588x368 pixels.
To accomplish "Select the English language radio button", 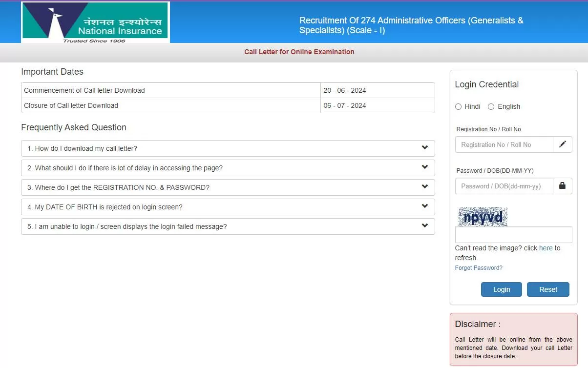I will [x=491, y=106].
